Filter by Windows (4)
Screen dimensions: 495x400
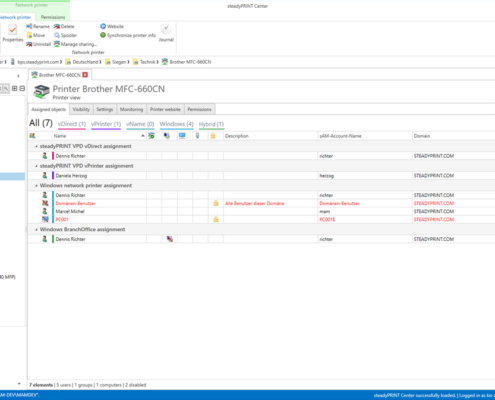pos(176,124)
